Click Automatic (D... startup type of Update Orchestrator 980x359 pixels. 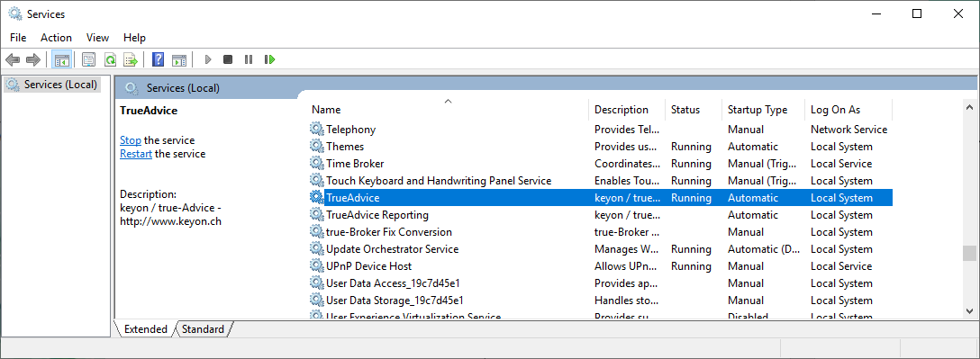763,249
